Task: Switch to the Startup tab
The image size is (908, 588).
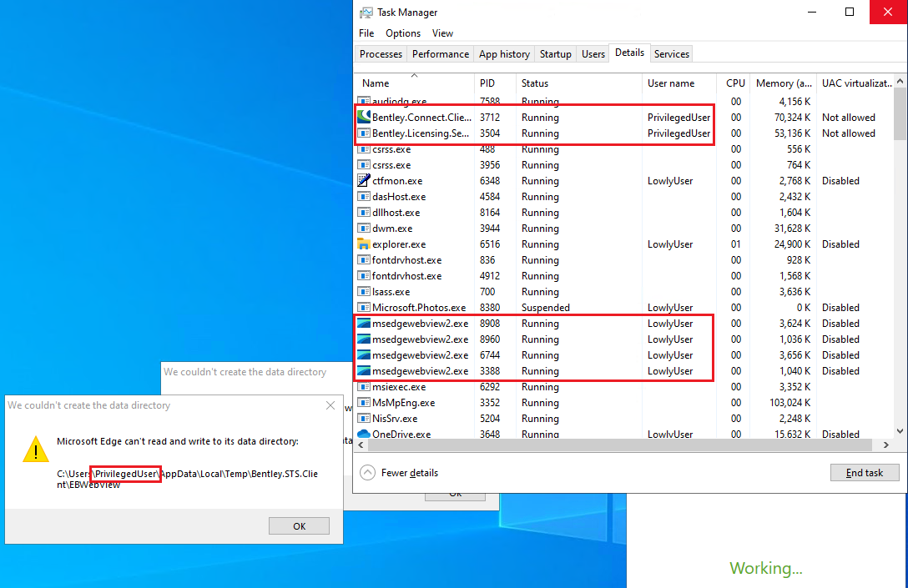Action: pyautogui.click(x=555, y=54)
